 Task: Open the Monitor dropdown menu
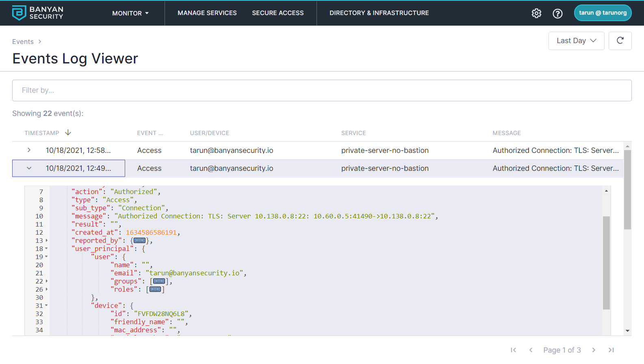130,13
